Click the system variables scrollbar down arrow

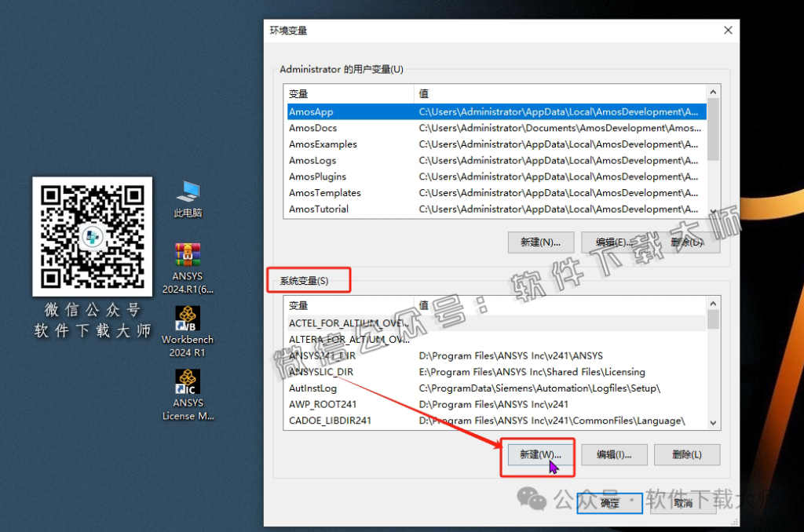713,422
